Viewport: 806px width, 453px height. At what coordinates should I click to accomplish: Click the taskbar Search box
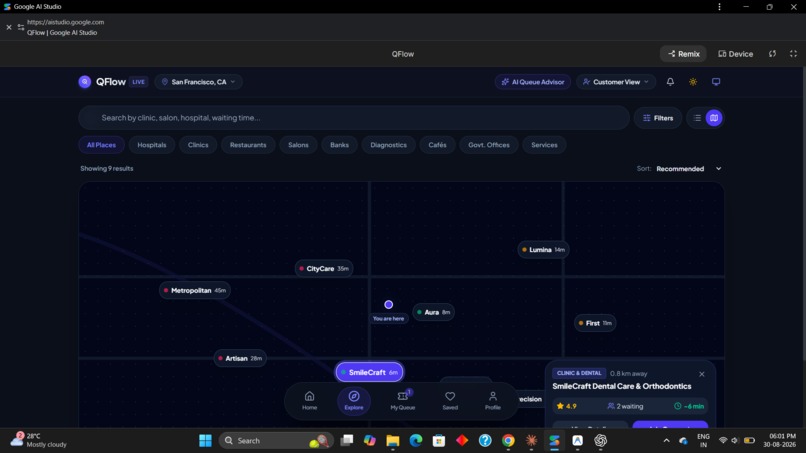[x=276, y=441]
